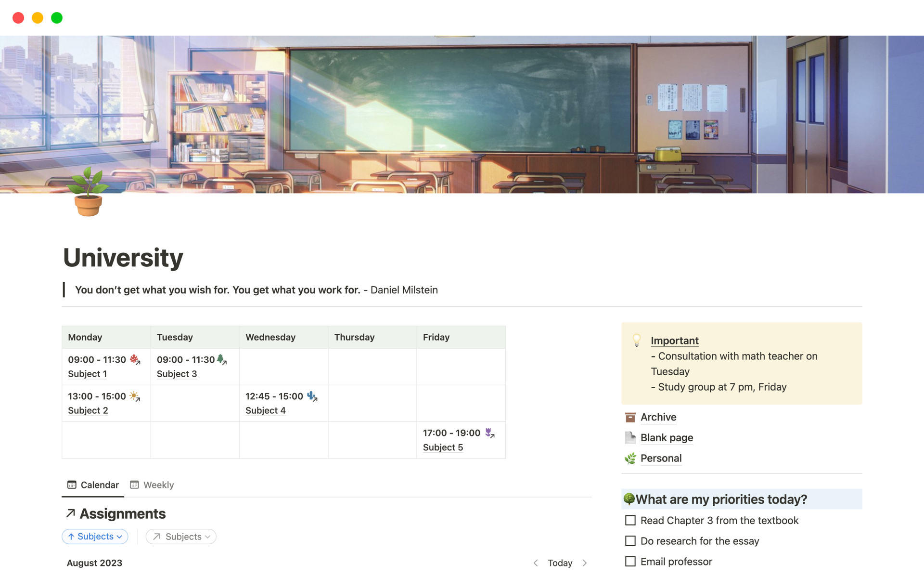Click the classroom cover image
The height and width of the screenshot is (578, 924).
point(462,114)
